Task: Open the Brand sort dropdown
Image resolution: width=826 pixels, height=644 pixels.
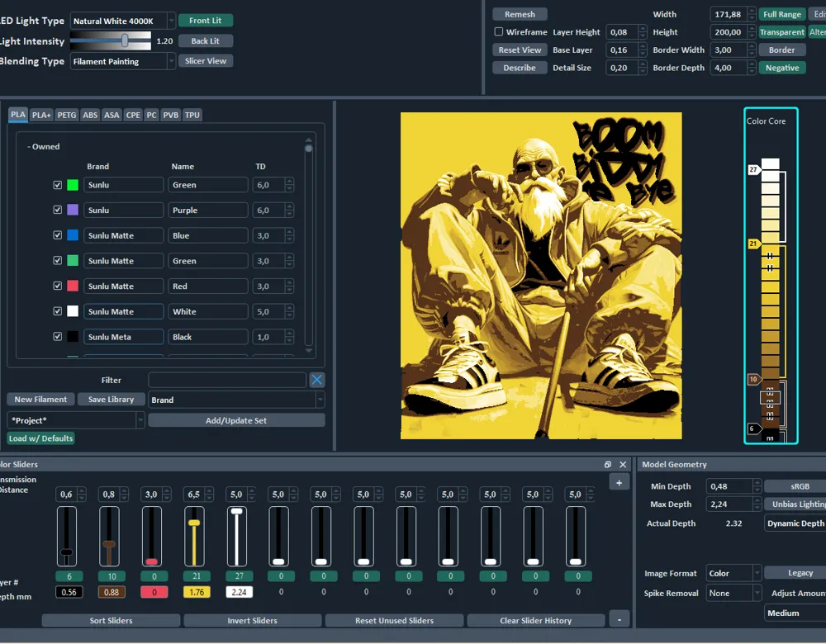Action: [x=236, y=400]
